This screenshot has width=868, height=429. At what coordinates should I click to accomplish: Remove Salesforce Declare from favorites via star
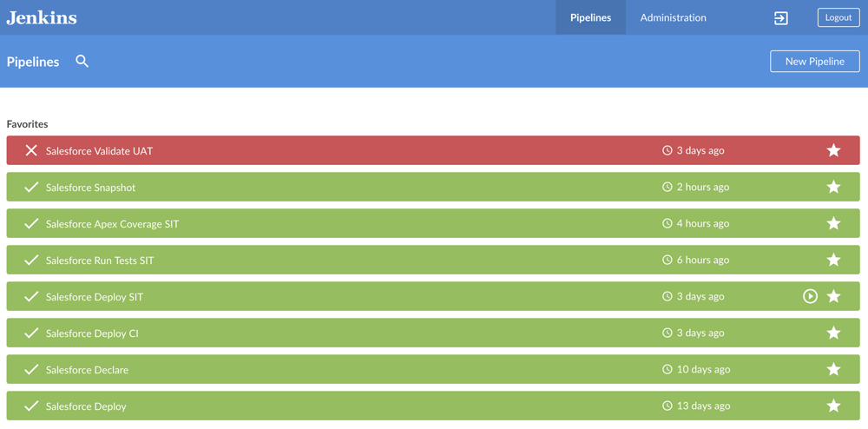[833, 369]
